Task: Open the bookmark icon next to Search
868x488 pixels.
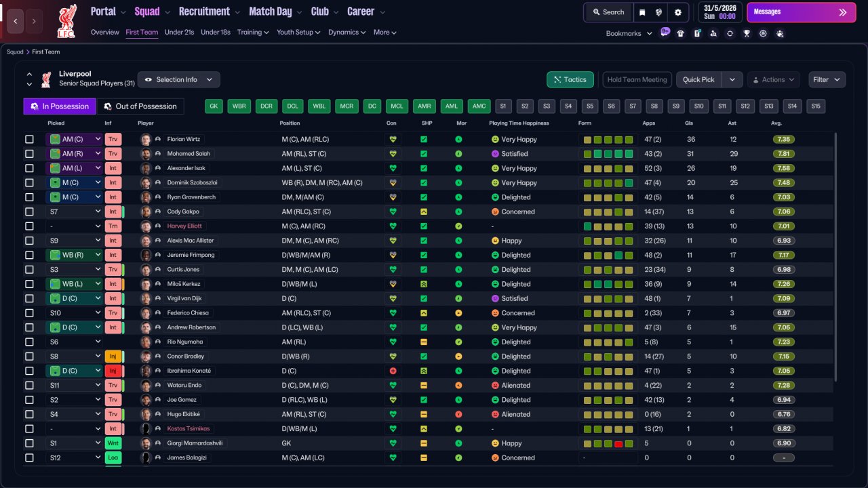Action: pos(642,12)
